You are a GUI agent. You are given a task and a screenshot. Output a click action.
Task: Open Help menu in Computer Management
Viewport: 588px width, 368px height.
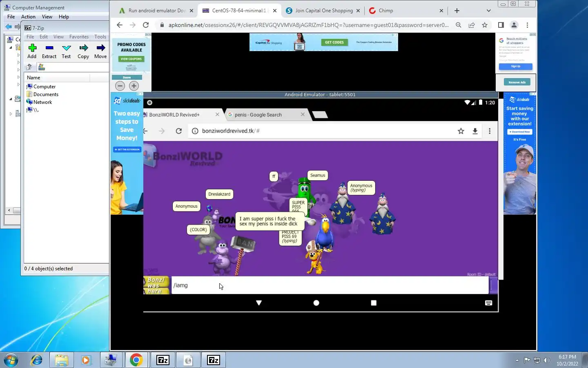(x=64, y=17)
